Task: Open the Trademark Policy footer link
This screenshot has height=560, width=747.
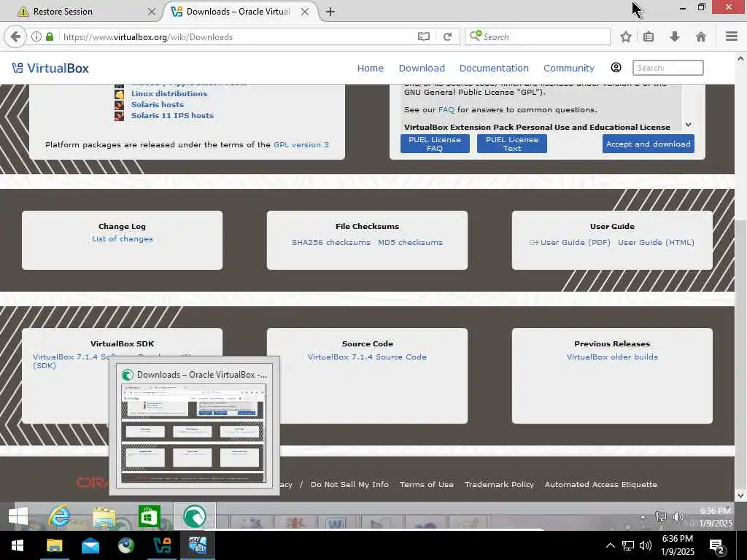Action: coord(499,484)
